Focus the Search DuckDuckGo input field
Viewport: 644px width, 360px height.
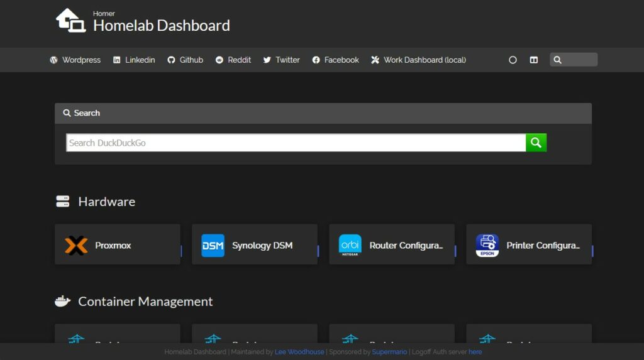point(296,143)
